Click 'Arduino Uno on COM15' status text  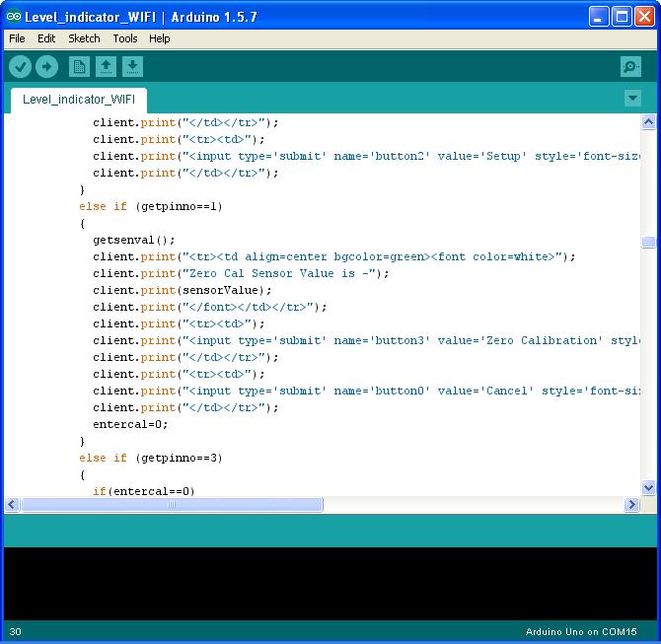581,632
